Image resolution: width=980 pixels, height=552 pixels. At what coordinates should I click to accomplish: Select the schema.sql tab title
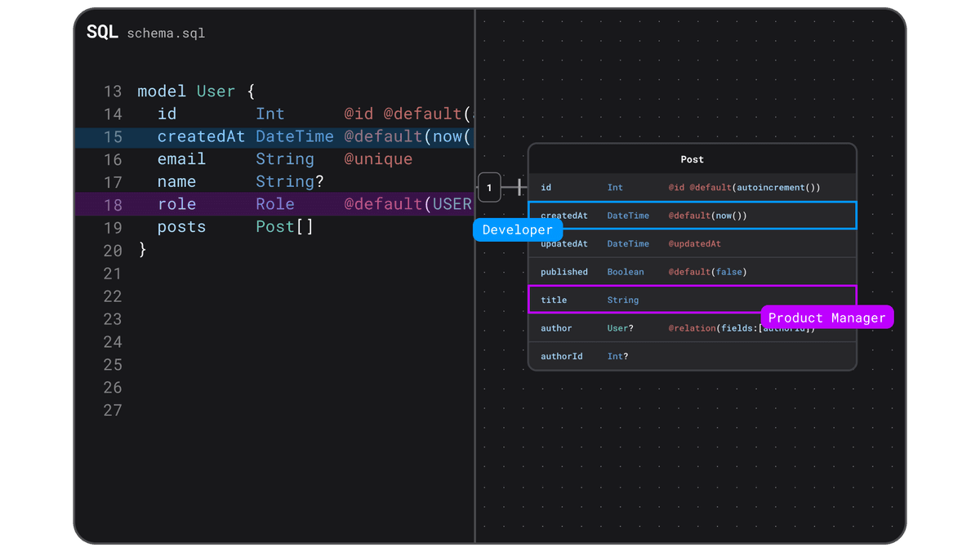[166, 33]
